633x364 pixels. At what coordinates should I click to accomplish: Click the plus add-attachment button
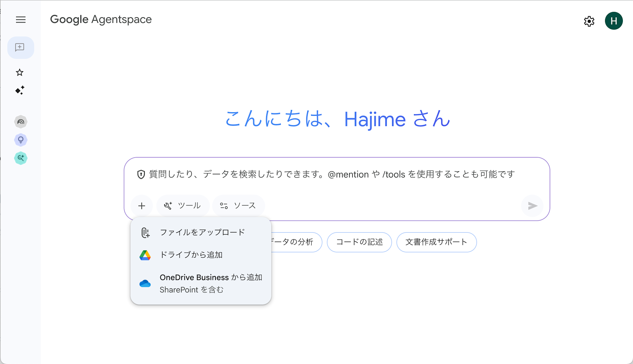141,206
